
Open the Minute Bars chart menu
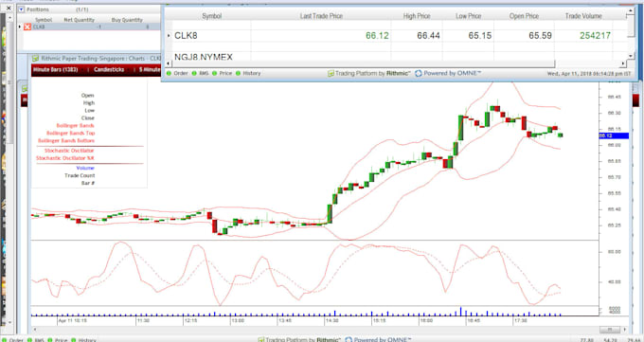[56, 69]
